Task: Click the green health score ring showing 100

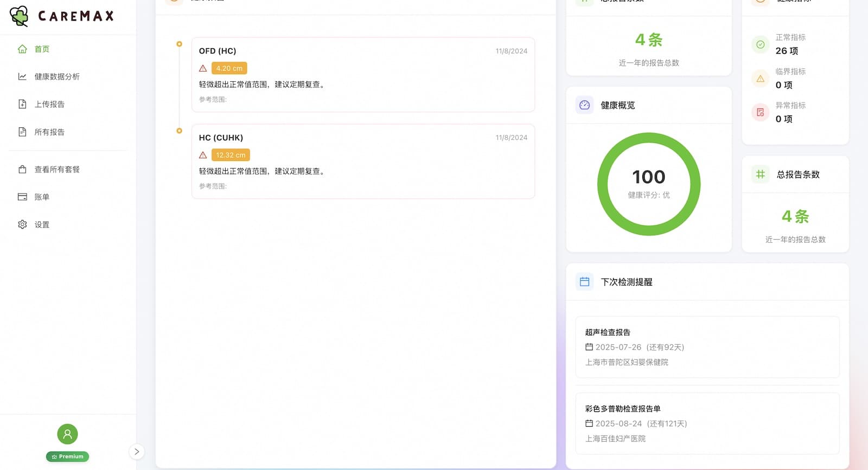Action: (649, 184)
